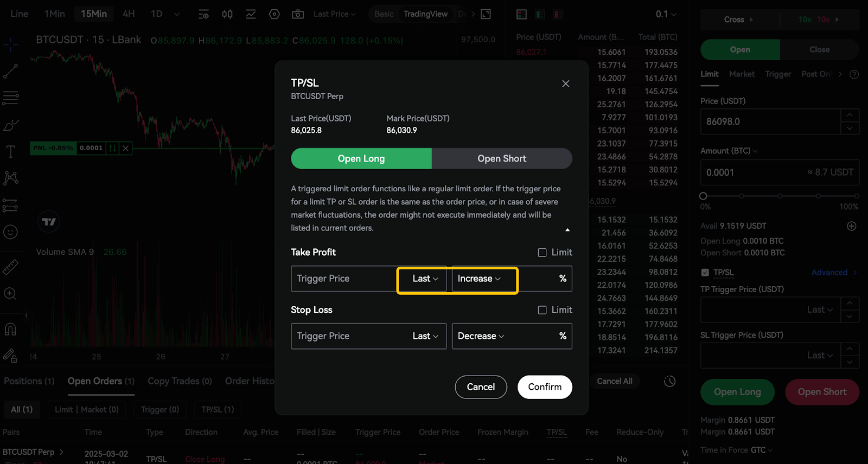Open the Copy Trades tab
The image size is (868, 464).
coord(180,381)
